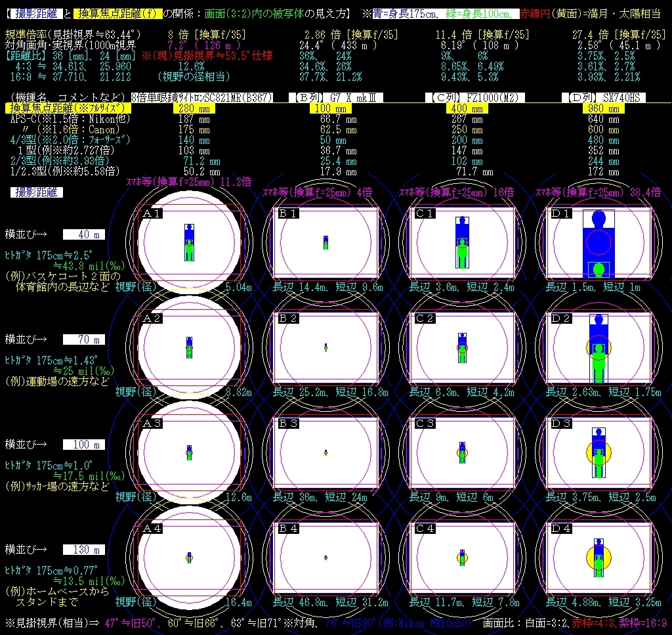Open the B2 view panel
Image resolution: width=672 pixels, height=635 pixels.
click(x=325, y=347)
